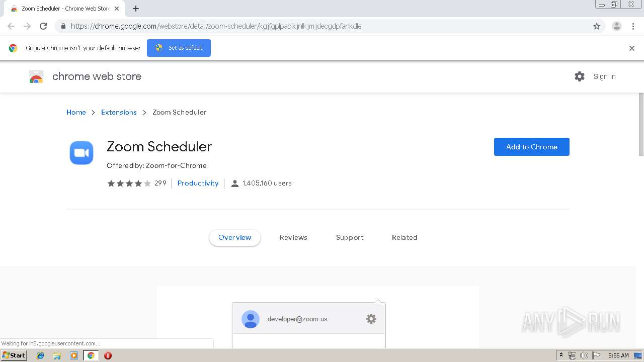644x362 pixels.
Task: Click the users person icon
Action: tap(234, 184)
